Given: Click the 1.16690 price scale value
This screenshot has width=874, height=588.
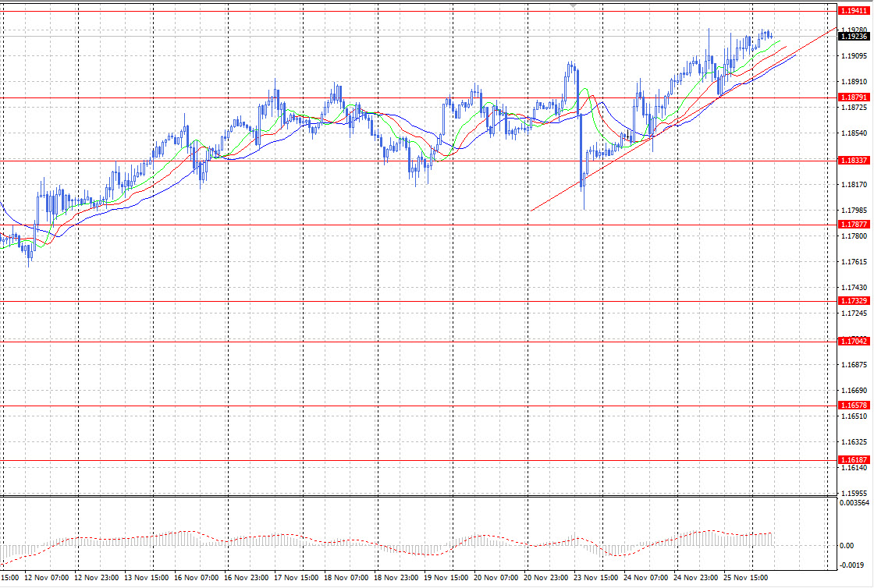Looking at the screenshot, I should coord(854,391).
